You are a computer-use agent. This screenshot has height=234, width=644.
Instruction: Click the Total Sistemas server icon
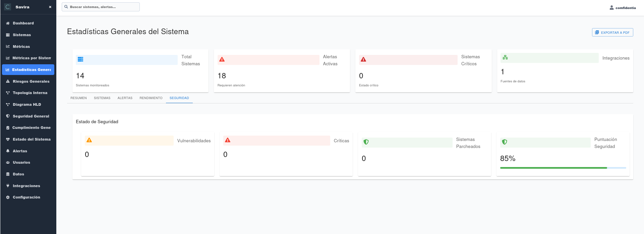(80, 60)
